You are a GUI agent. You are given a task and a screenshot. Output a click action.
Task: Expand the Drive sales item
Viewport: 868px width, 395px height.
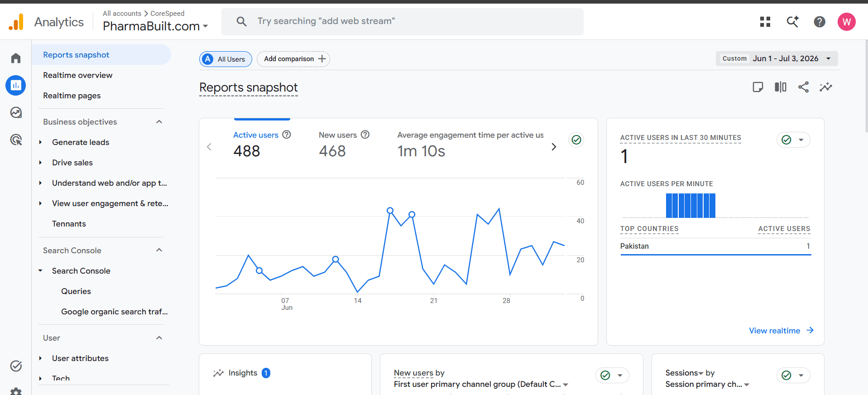[x=40, y=163]
